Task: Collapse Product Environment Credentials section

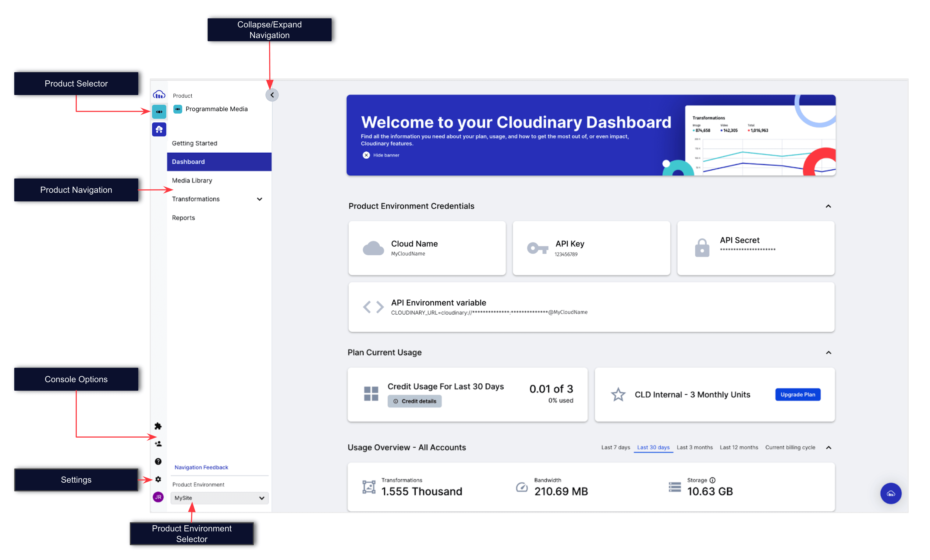Action: [x=828, y=206]
